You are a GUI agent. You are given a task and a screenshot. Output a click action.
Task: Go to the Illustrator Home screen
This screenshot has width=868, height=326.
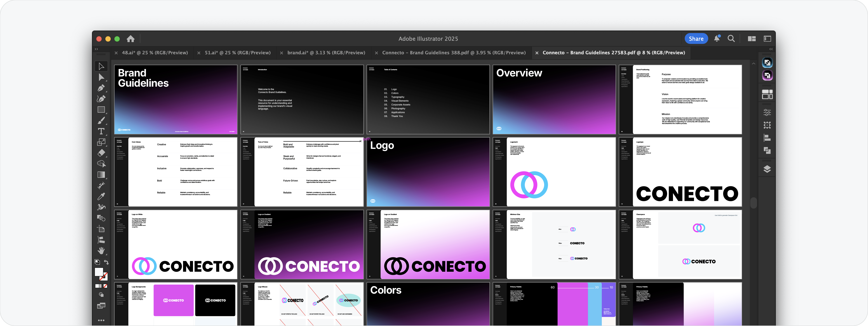[x=130, y=38]
